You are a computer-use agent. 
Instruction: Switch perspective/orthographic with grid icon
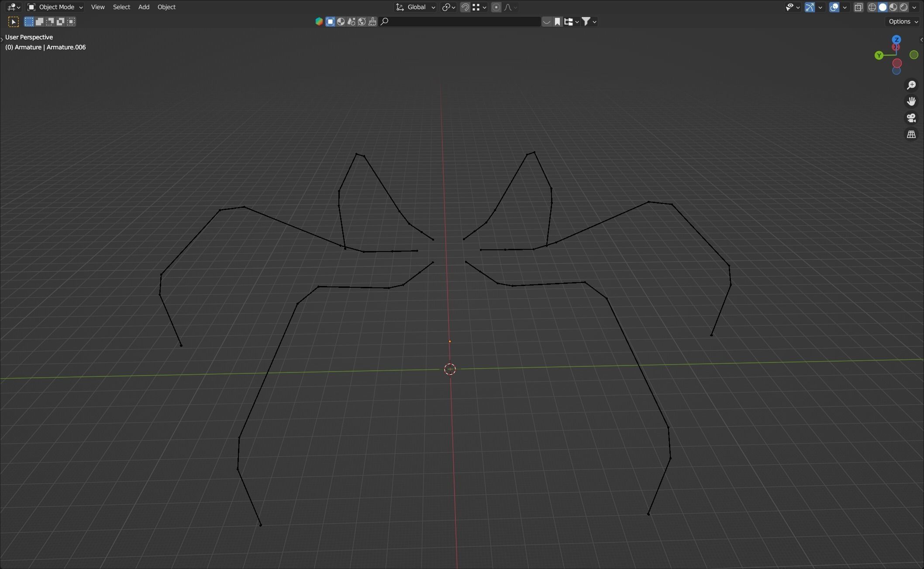911,134
